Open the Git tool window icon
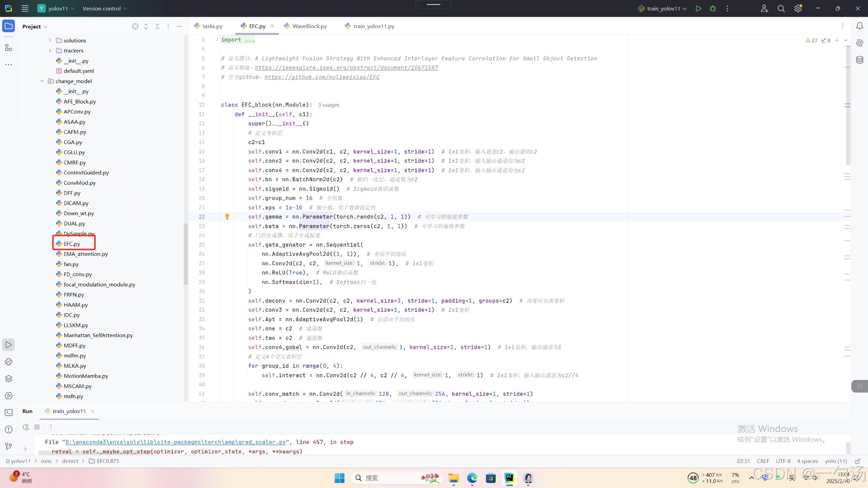 point(9,446)
